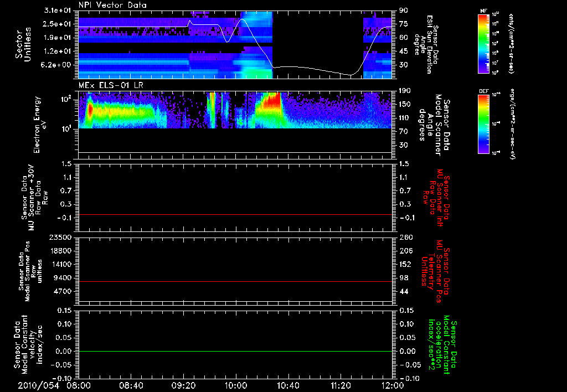Click the '70' scanner angle tick label
Image resolution: width=567 pixels, height=392 pixels.
click(x=403, y=132)
